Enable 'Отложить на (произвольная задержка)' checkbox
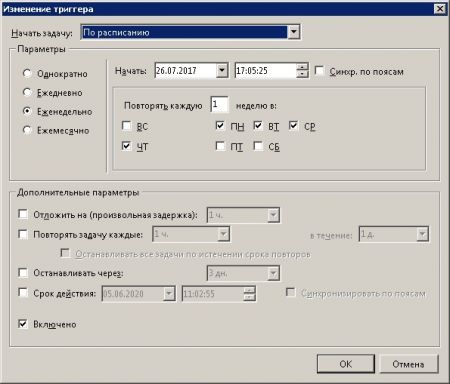Image resolution: width=450 pixels, height=384 pixels. [23, 214]
